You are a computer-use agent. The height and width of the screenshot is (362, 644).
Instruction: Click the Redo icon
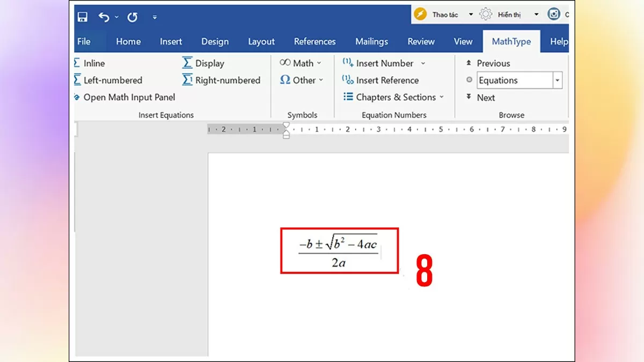tap(132, 17)
